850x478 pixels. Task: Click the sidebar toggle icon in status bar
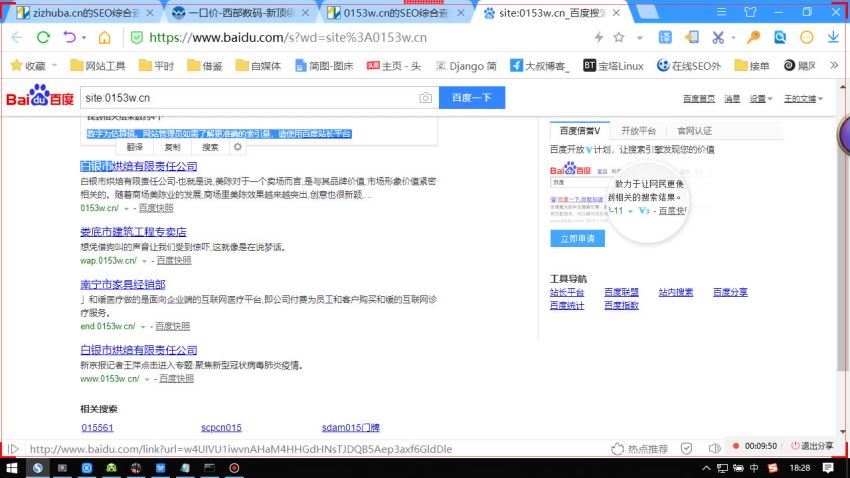point(14,449)
